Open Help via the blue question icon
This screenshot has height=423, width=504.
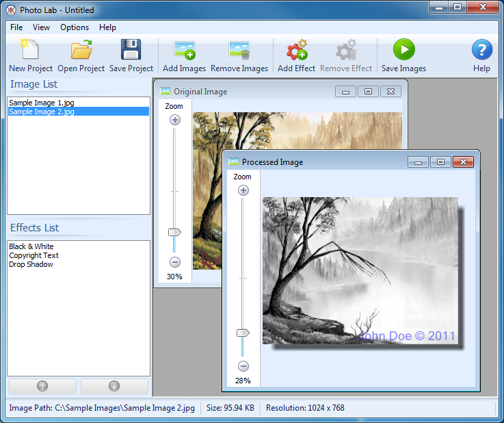[x=482, y=49]
